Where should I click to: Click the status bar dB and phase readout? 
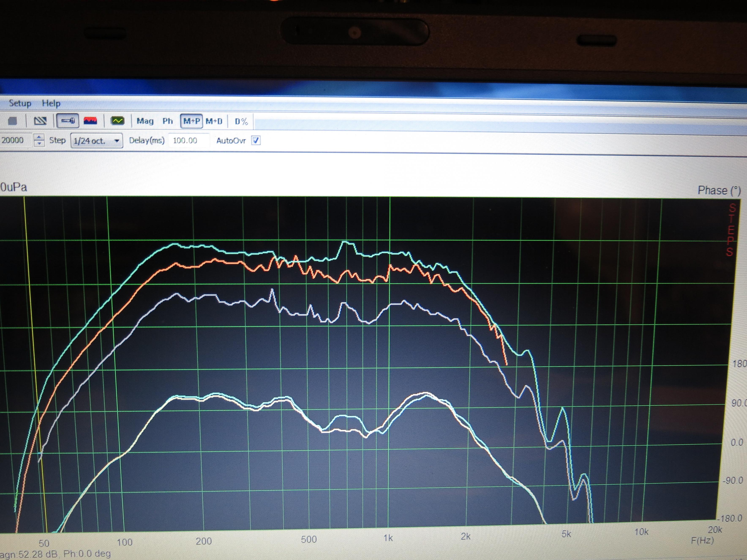tap(56, 554)
